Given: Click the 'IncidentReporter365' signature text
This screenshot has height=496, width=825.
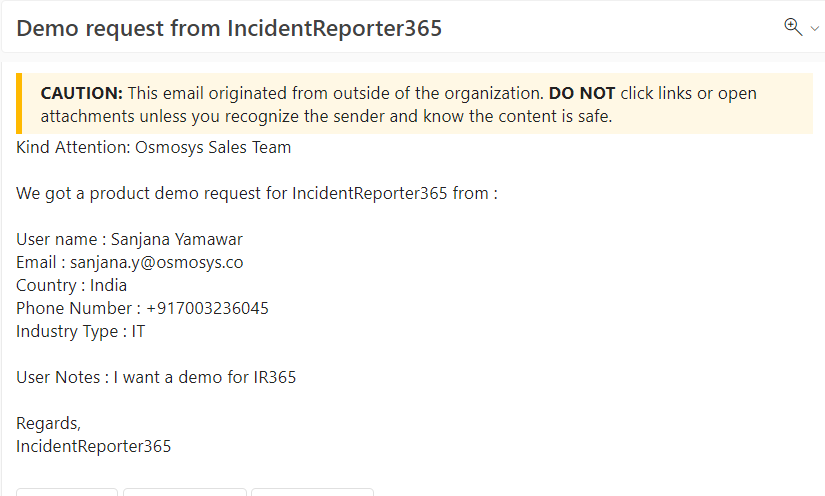Looking at the screenshot, I should (x=93, y=446).
